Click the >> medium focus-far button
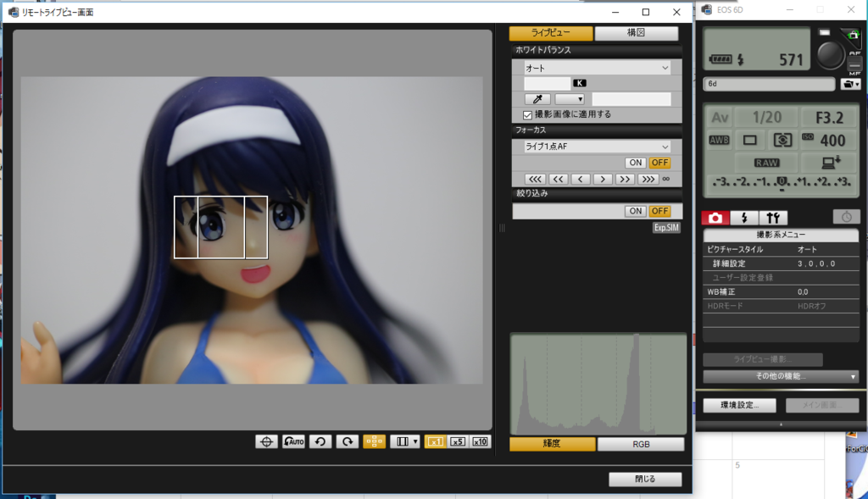 pyautogui.click(x=625, y=180)
